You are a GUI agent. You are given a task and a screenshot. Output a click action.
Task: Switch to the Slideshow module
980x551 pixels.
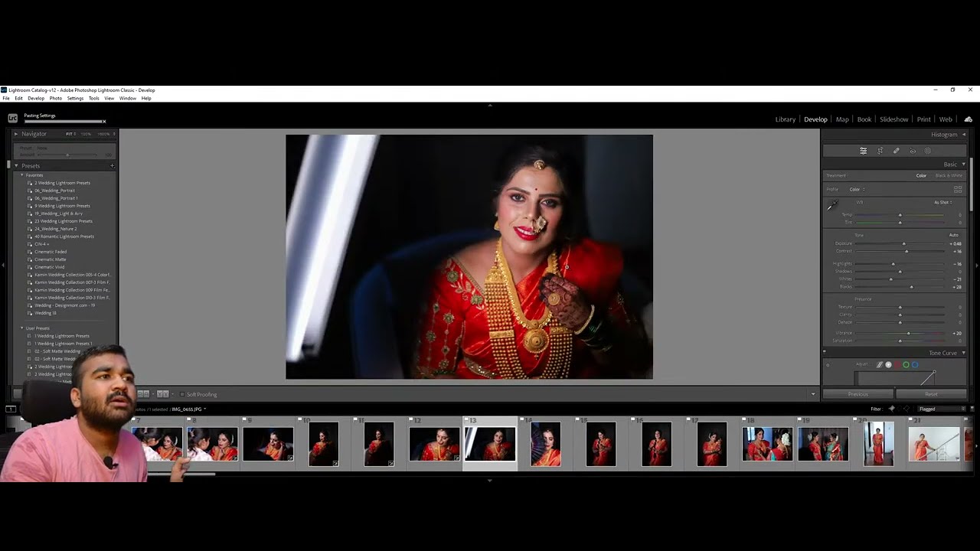893,119
